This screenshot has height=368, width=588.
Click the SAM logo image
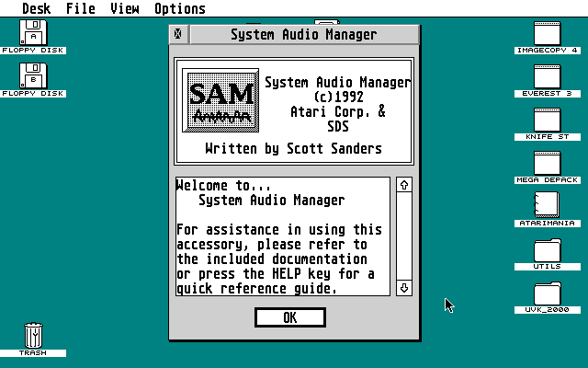[220, 100]
